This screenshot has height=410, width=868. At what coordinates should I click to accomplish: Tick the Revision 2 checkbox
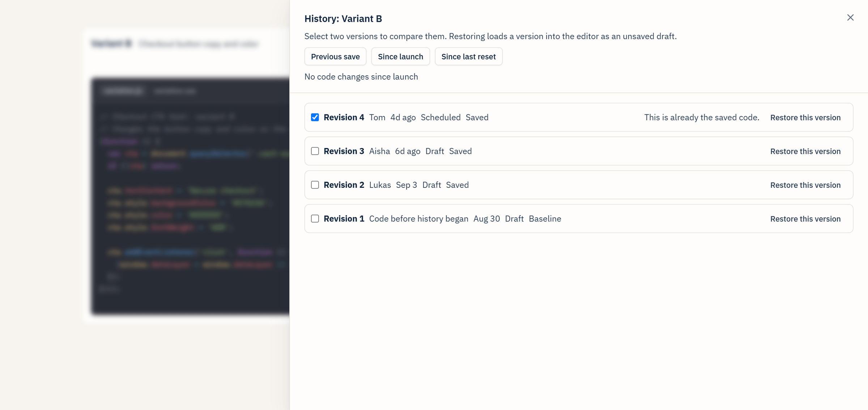(315, 185)
